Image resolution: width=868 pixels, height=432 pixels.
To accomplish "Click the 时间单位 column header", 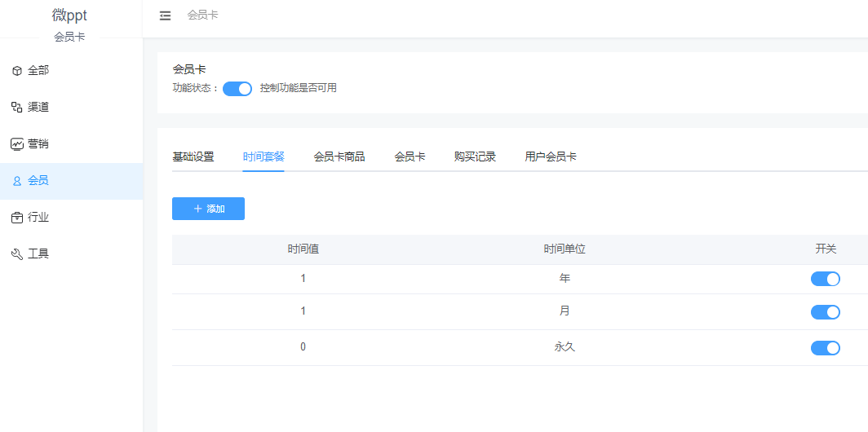I will [565, 249].
